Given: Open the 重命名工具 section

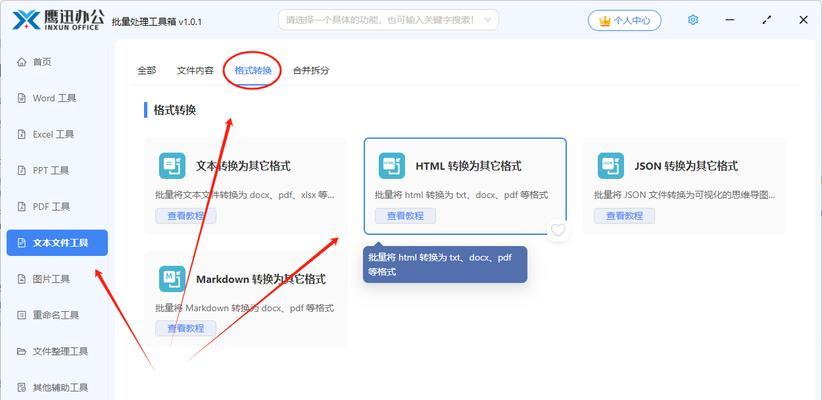Looking at the screenshot, I should coord(57,315).
